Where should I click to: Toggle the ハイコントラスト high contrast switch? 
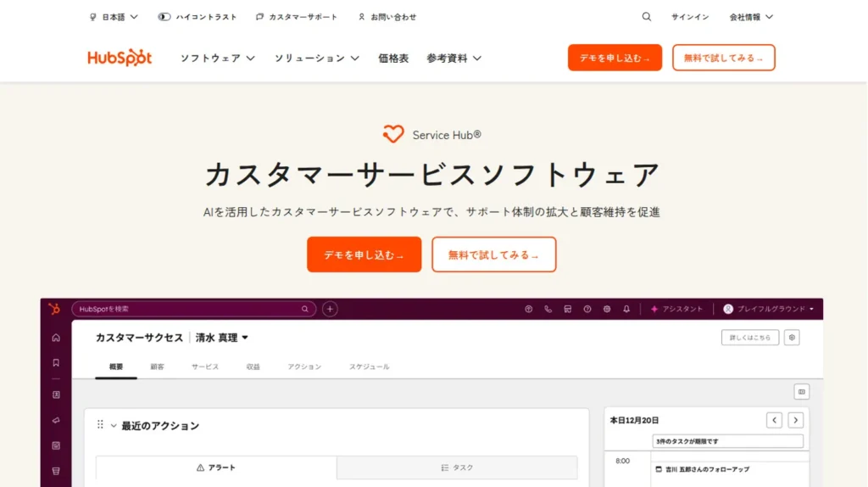point(164,17)
